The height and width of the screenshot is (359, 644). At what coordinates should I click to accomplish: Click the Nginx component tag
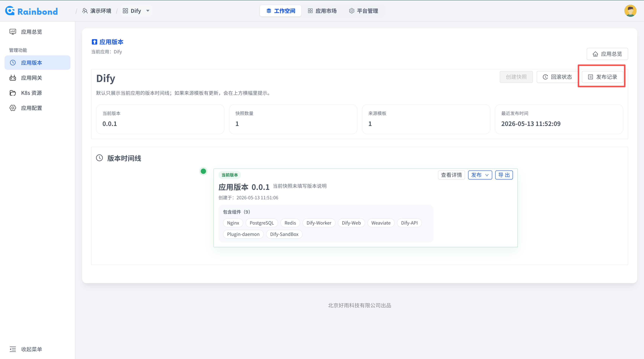tap(233, 223)
